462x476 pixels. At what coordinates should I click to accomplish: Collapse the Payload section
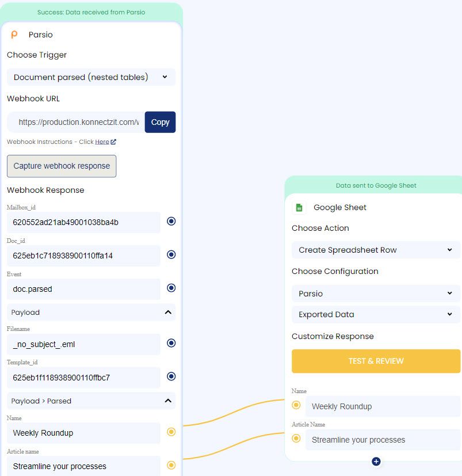[x=168, y=312]
